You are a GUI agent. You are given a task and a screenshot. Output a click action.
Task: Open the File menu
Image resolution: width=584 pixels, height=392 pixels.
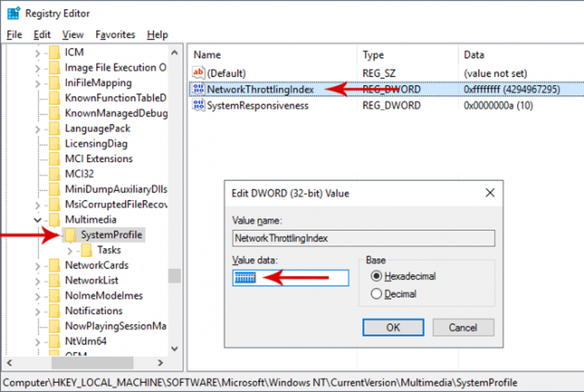click(x=15, y=35)
